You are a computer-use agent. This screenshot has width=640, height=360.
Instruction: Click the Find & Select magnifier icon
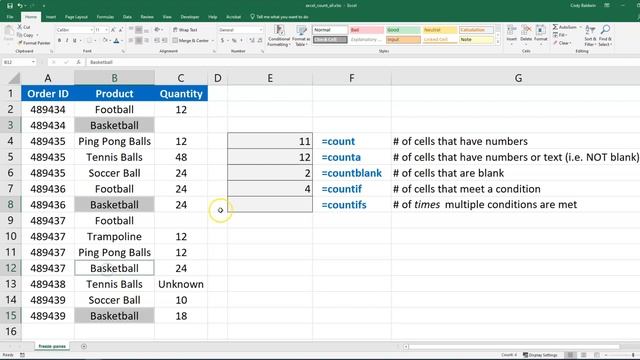pyautogui.click(x=605, y=30)
